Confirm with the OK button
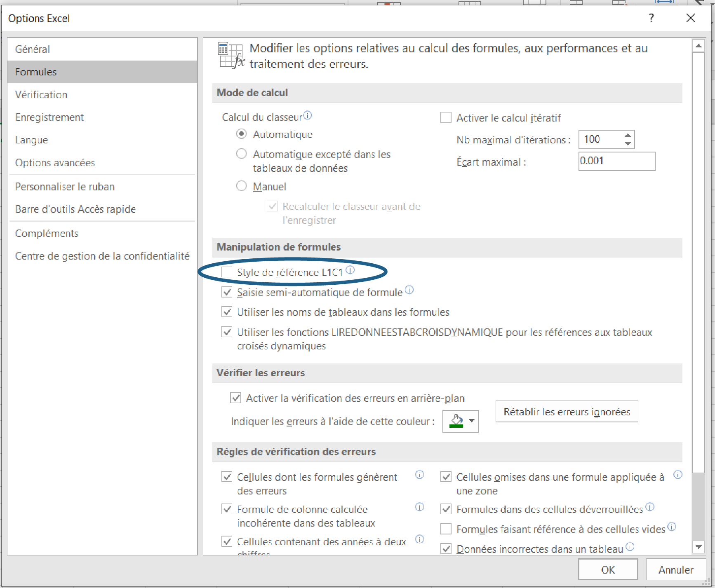Screen dimensions: 715x588 pyautogui.click(x=608, y=569)
